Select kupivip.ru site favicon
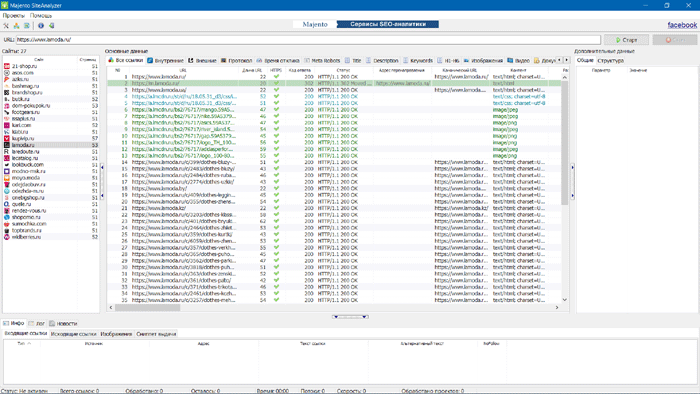This screenshot has height=394, width=700. coord(7,138)
